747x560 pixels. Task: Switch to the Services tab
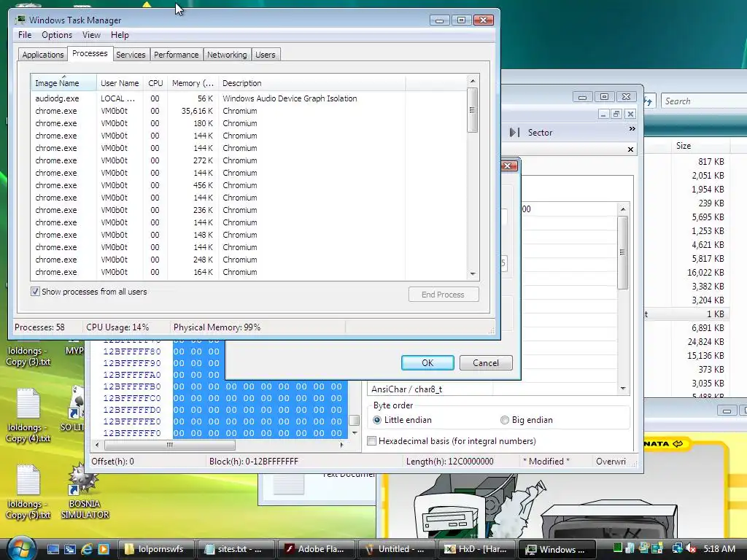point(131,55)
